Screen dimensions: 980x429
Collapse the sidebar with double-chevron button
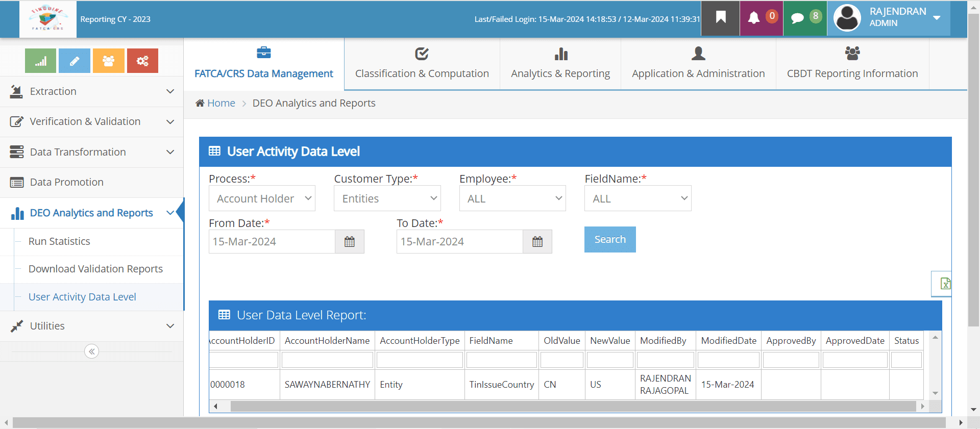tap(92, 351)
